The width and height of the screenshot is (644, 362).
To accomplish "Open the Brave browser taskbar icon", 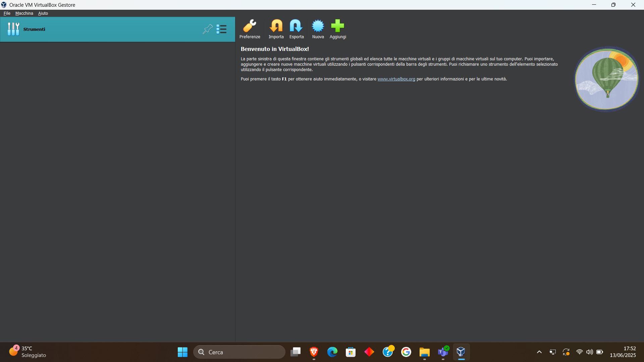I will [x=314, y=352].
